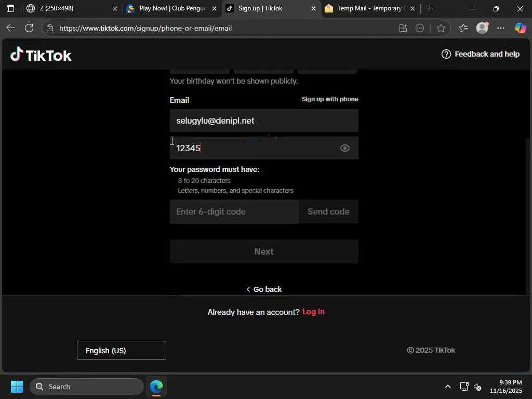Screen dimensions: 532x399
Task: Click the 'Email' label
Action: 179,100
